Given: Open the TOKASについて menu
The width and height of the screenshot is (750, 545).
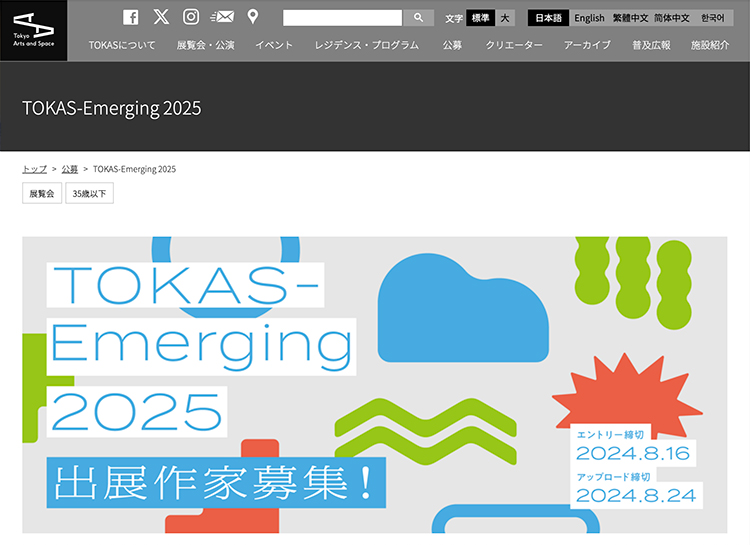Looking at the screenshot, I should click(122, 45).
